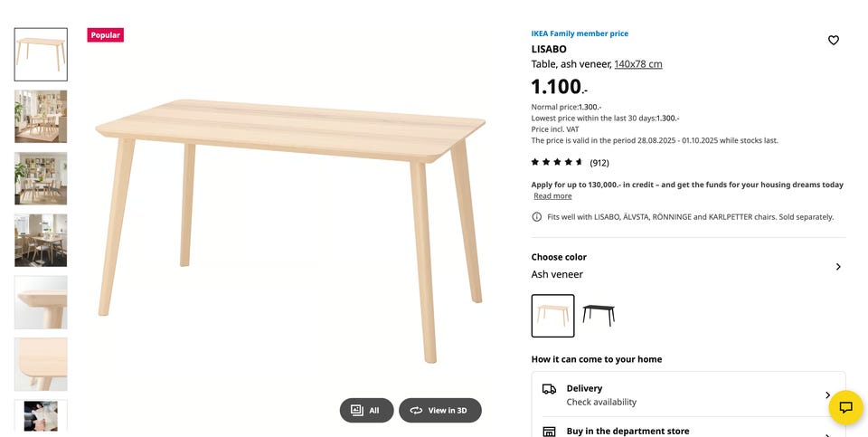Open the yellow chat bubble button
The image size is (868, 437).
coord(845,407)
